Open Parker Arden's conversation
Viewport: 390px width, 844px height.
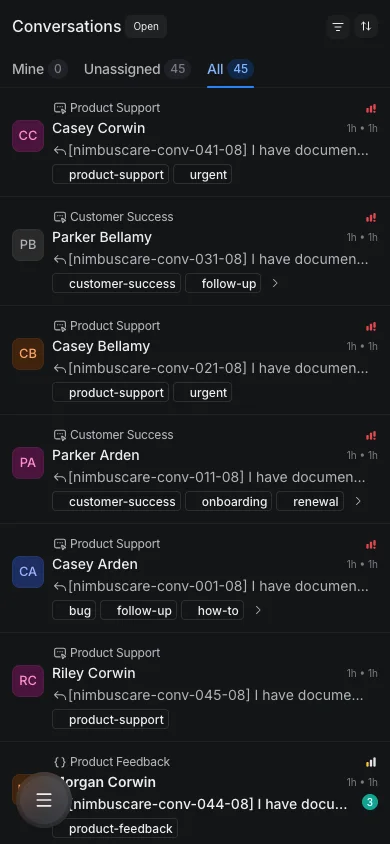coord(195,469)
